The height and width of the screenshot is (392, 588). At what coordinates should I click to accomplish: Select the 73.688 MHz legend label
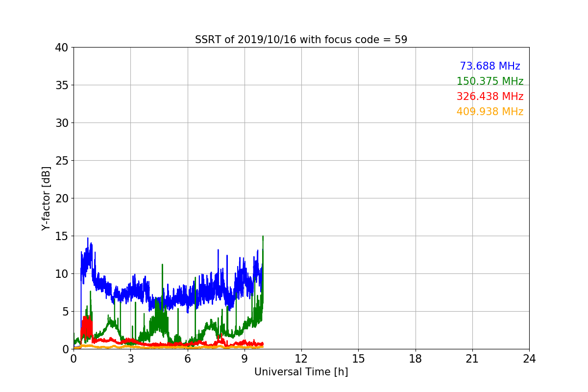(x=490, y=66)
